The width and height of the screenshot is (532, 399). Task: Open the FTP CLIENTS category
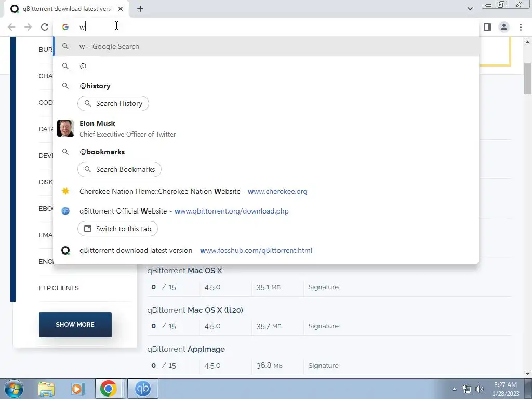pyautogui.click(x=59, y=288)
